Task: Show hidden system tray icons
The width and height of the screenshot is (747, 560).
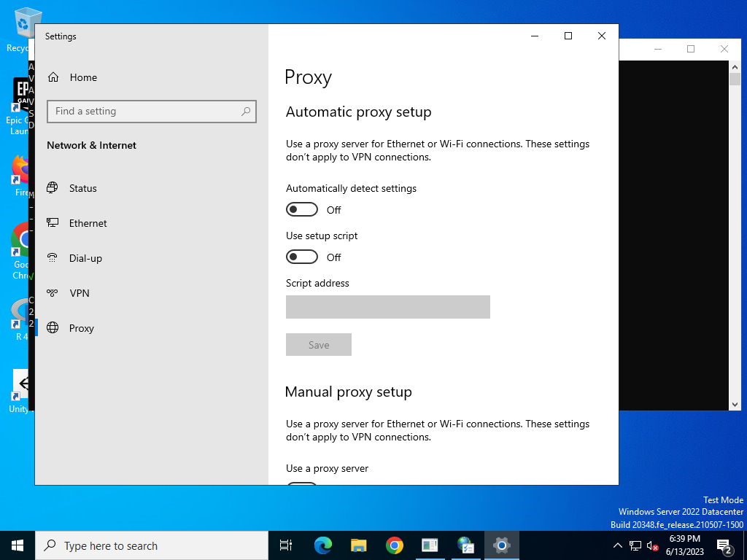Action: pos(617,545)
